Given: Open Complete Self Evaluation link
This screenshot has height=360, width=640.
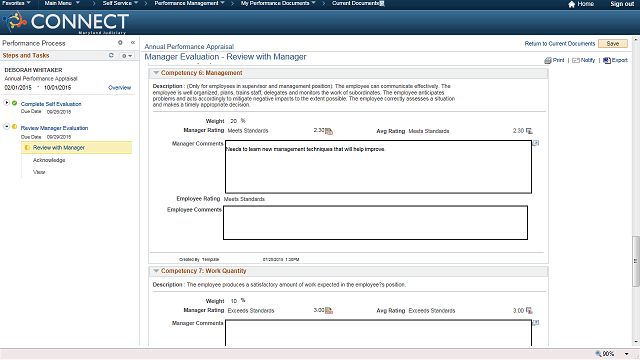Looking at the screenshot, I should click(51, 104).
